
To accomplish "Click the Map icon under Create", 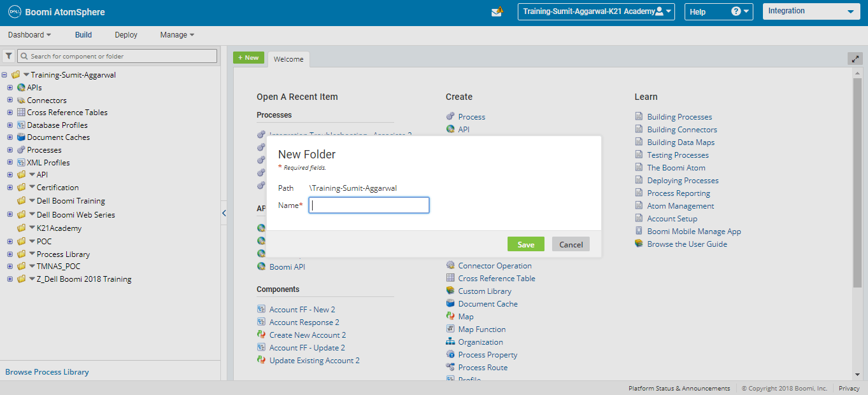I will tap(451, 316).
